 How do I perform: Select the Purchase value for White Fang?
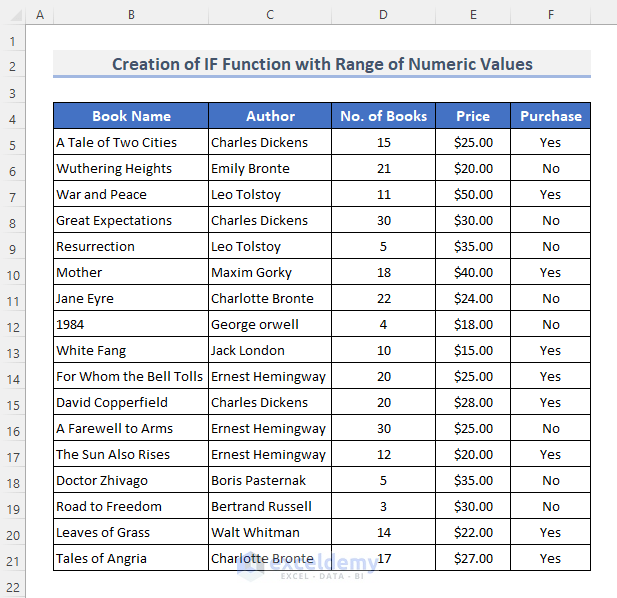(550, 351)
